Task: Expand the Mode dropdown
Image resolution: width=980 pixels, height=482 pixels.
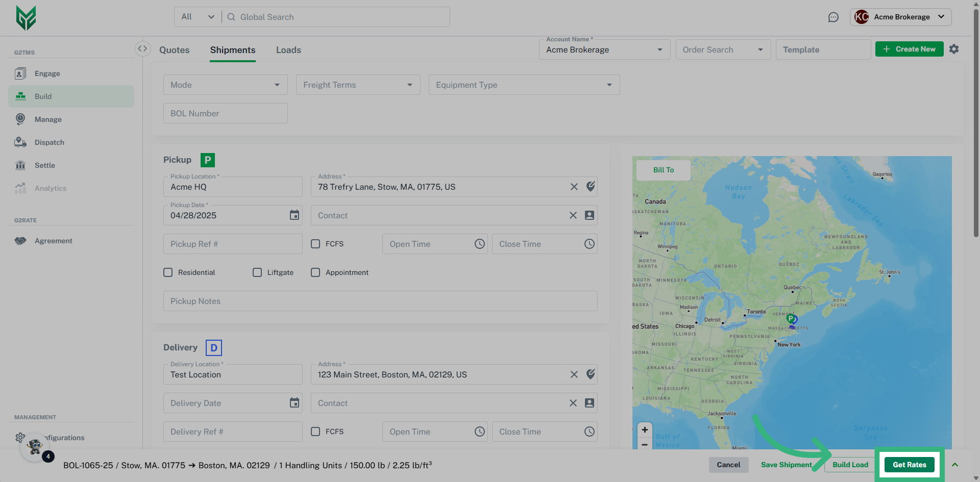Action: click(x=225, y=85)
